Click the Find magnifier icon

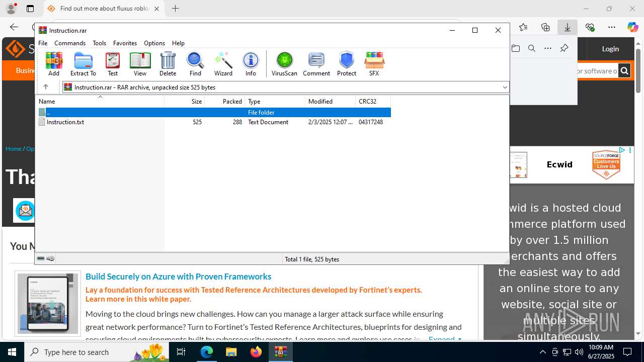tap(195, 64)
